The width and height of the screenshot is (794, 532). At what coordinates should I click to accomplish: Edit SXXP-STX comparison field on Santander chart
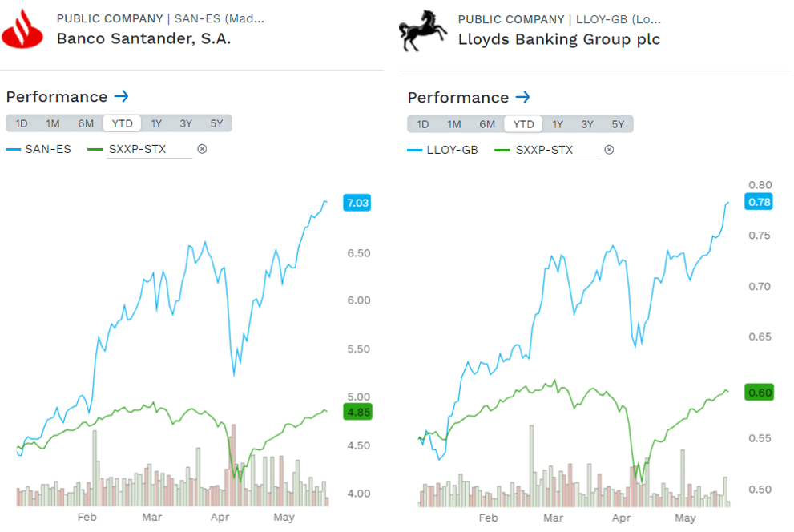pyautogui.click(x=149, y=149)
